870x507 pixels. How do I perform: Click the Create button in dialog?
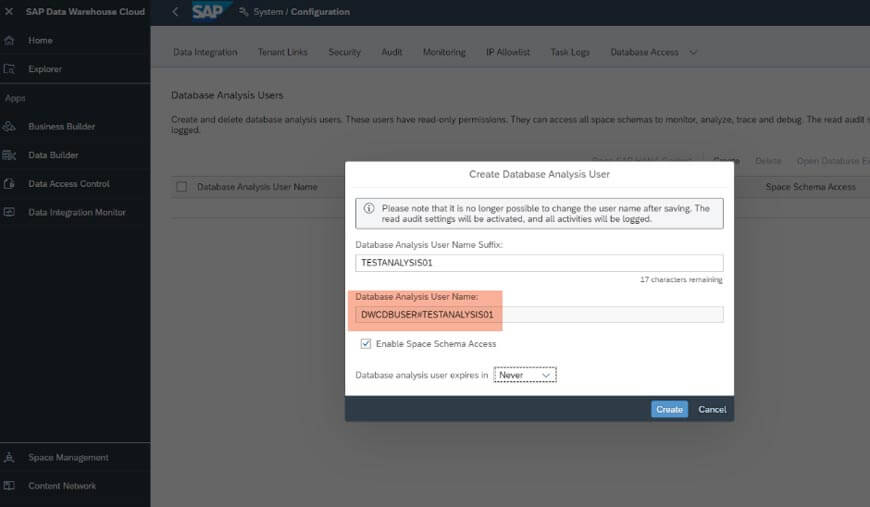coord(669,409)
